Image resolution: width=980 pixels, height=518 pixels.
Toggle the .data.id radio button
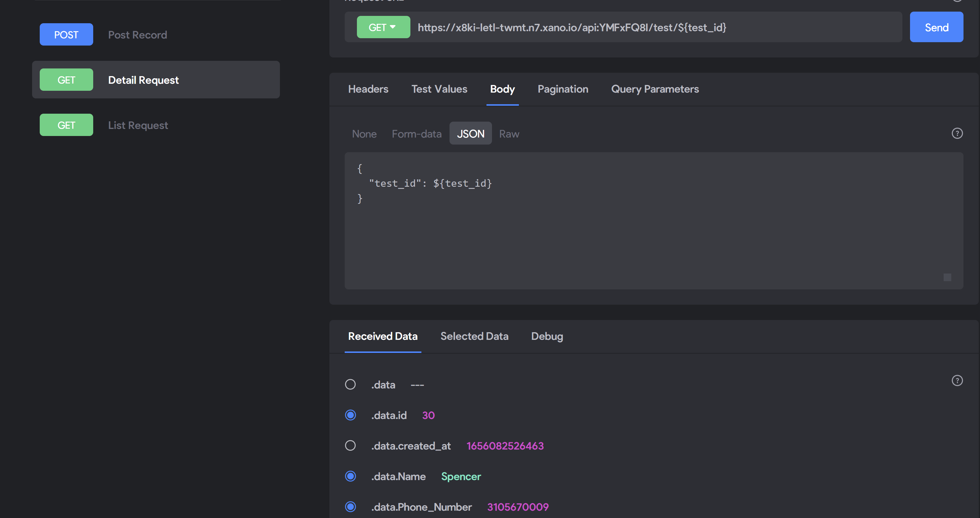(x=350, y=415)
